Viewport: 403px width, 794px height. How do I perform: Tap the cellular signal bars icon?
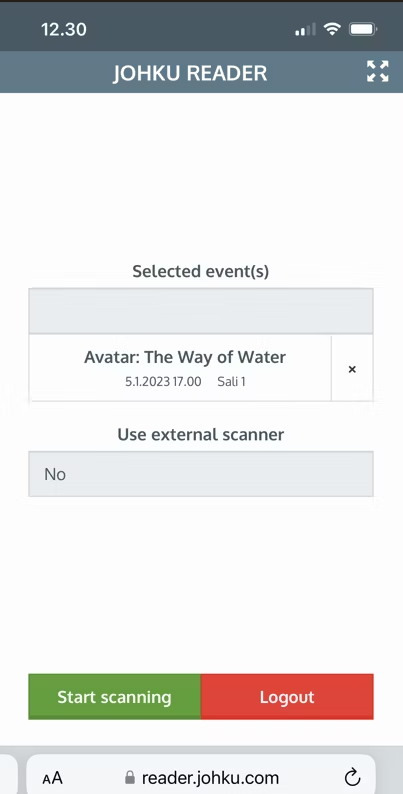[x=306, y=30]
